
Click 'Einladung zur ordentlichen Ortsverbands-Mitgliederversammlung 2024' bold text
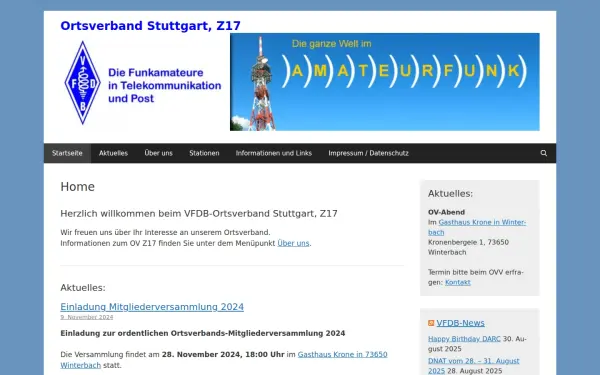(203, 333)
